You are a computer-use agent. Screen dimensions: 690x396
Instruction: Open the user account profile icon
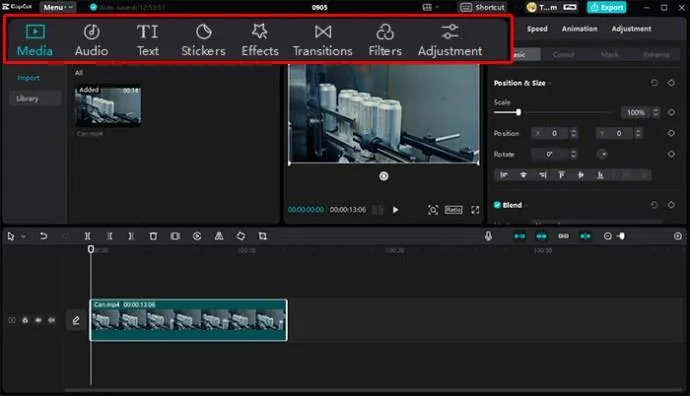(x=532, y=7)
